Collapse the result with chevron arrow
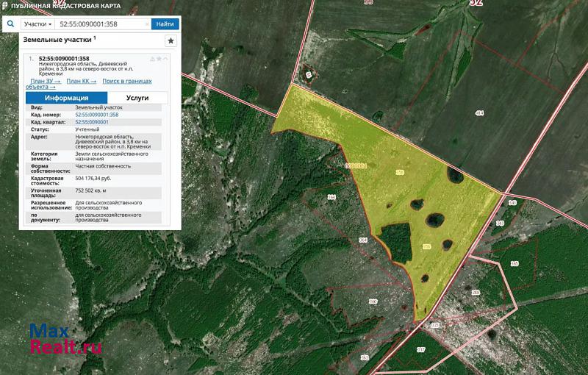Screen dimensions: 588x375 tap(166, 58)
